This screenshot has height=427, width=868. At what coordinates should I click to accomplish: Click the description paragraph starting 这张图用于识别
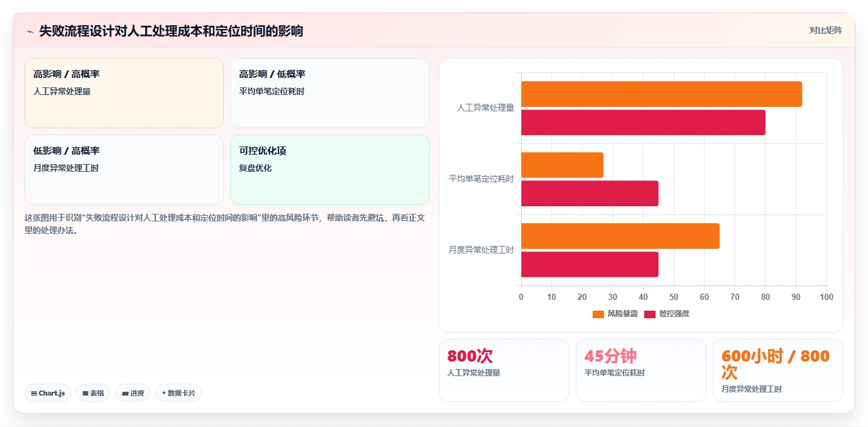pos(225,224)
